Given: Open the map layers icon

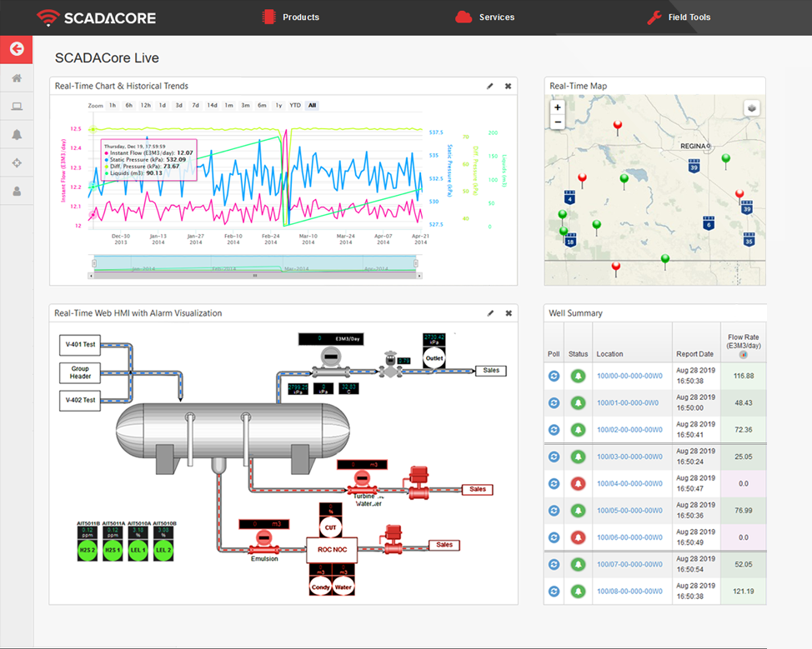Looking at the screenshot, I should pos(752,107).
